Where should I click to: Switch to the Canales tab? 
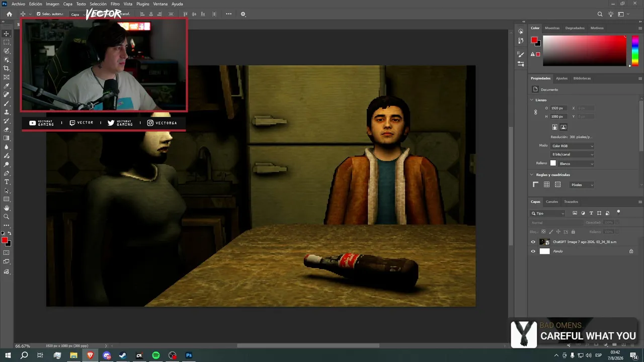[x=552, y=202]
